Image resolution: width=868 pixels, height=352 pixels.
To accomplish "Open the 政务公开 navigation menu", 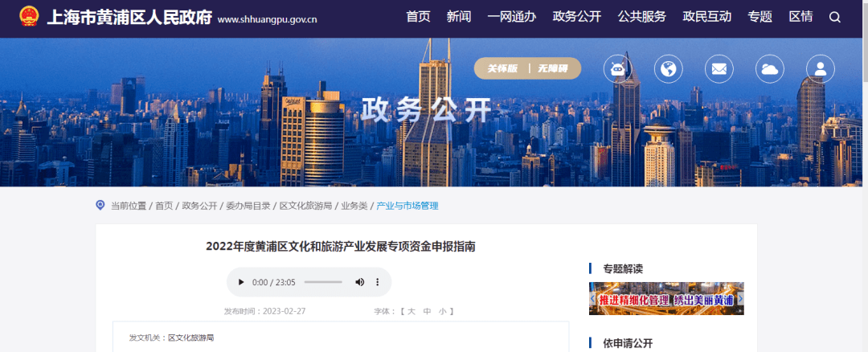I will [577, 17].
